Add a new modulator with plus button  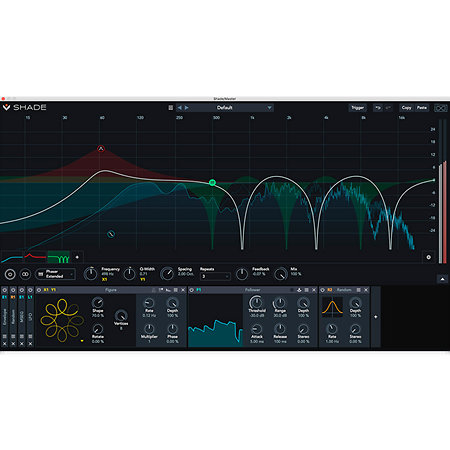pos(375,317)
